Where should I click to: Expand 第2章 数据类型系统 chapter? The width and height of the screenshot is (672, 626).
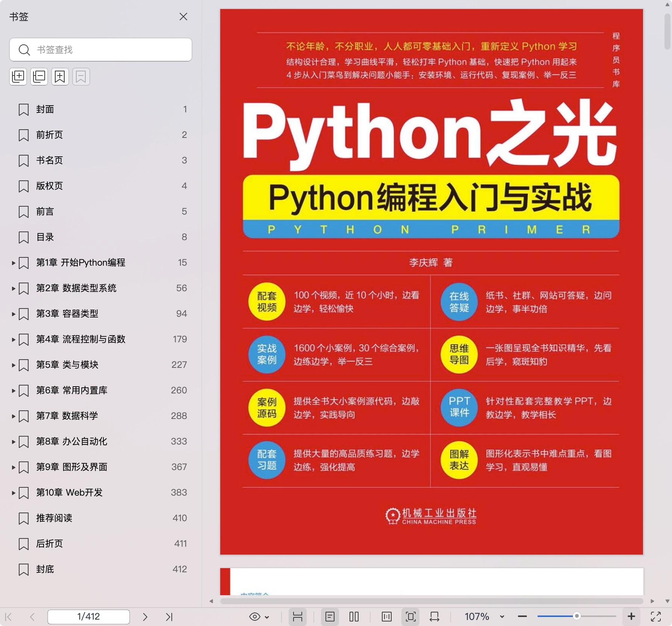tap(14, 289)
